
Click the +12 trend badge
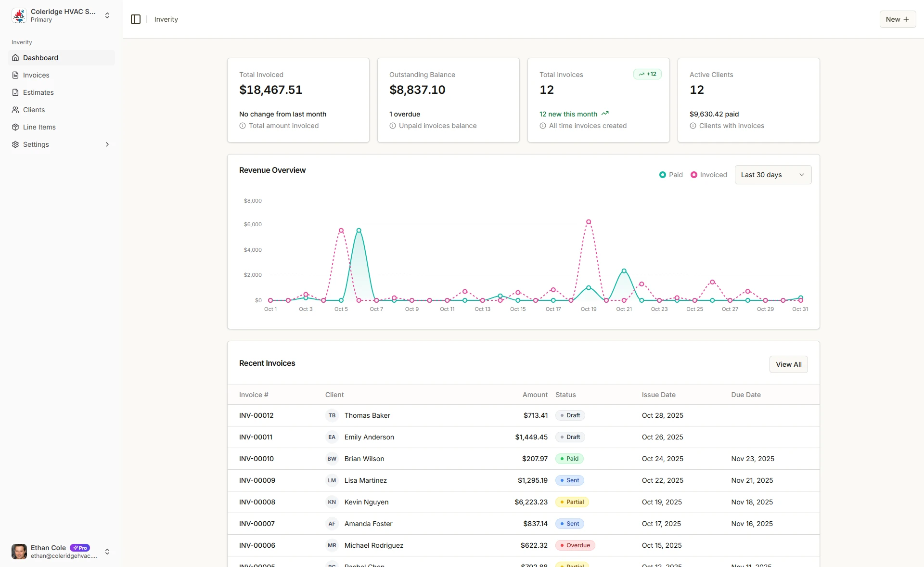pos(647,74)
